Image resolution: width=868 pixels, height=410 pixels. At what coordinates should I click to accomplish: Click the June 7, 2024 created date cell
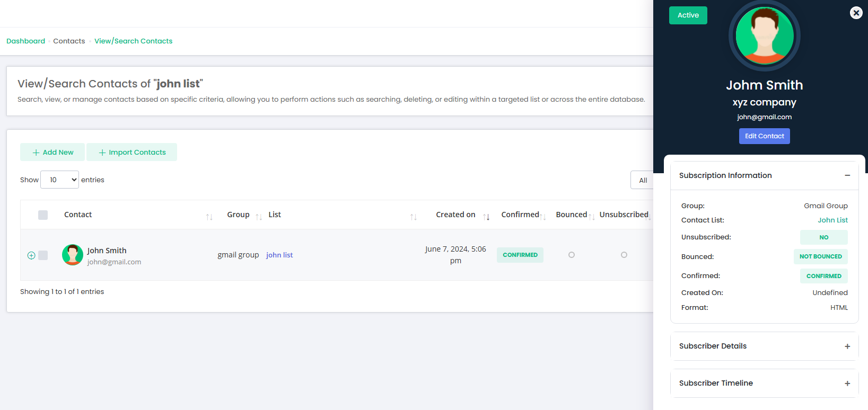[455, 255]
